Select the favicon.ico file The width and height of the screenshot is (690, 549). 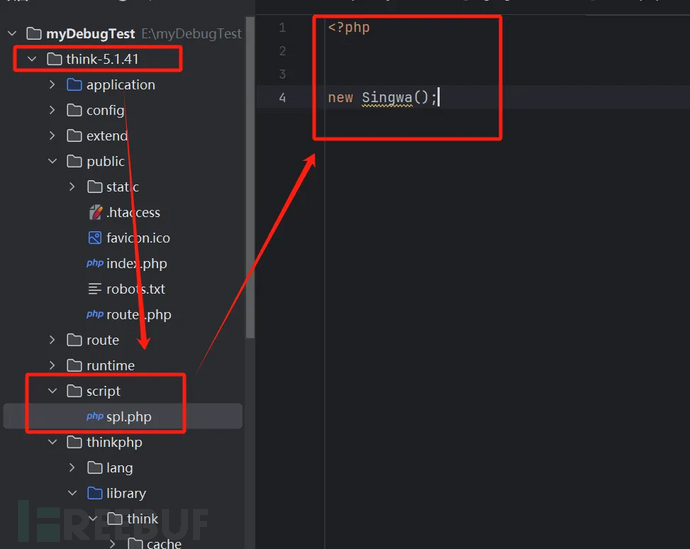(138, 238)
